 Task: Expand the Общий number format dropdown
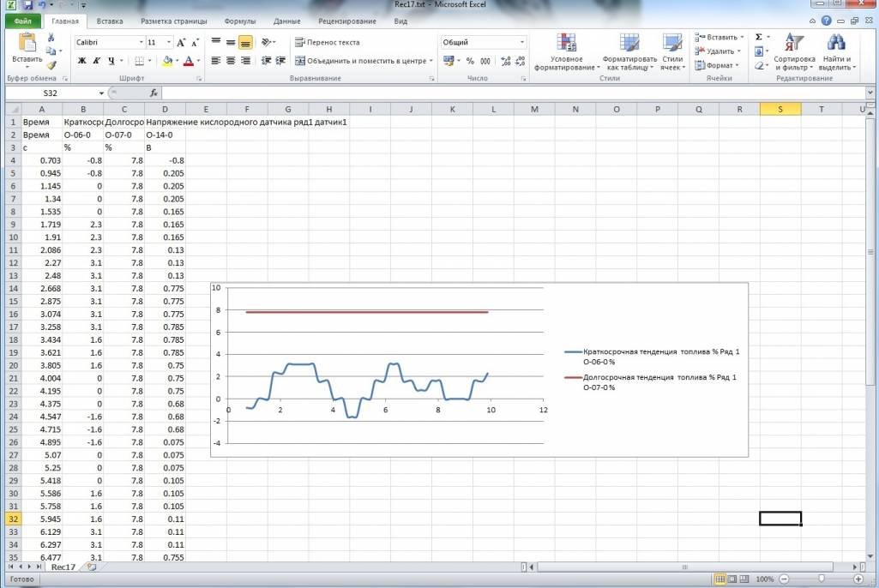pyautogui.click(x=522, y=42)
